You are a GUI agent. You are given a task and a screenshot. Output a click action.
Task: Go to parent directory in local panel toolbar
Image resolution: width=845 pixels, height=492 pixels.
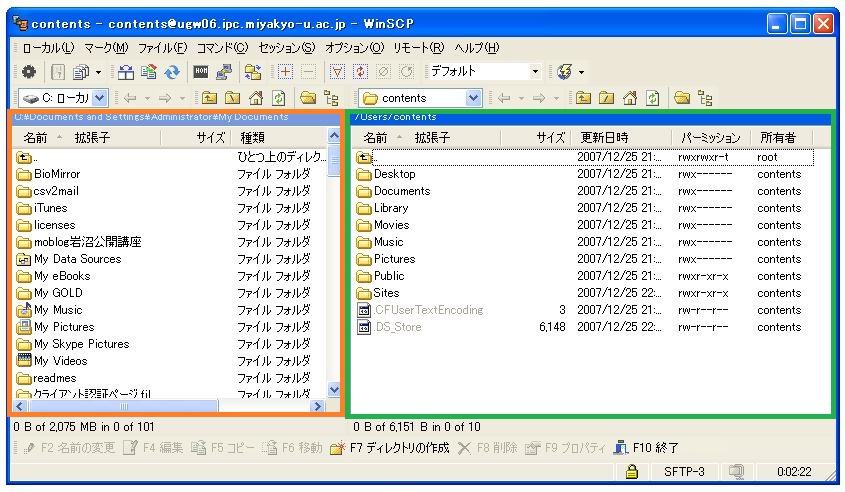(x=210, y=98)
